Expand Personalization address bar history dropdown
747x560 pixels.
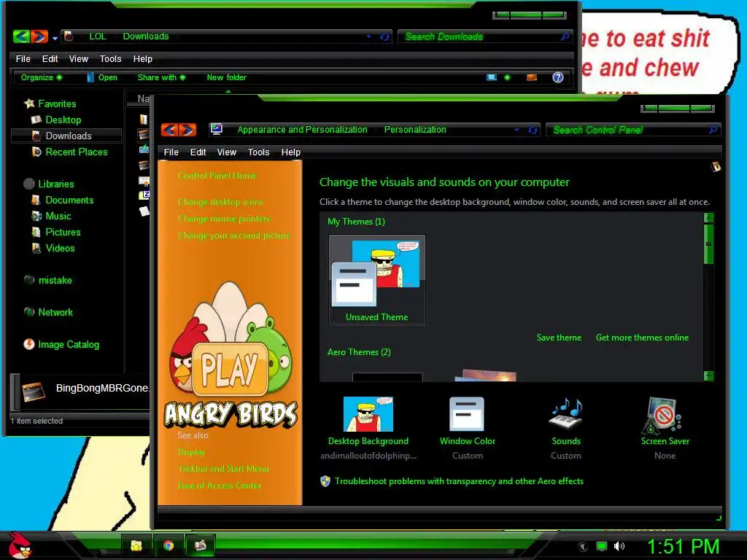(x=516, y=130)
